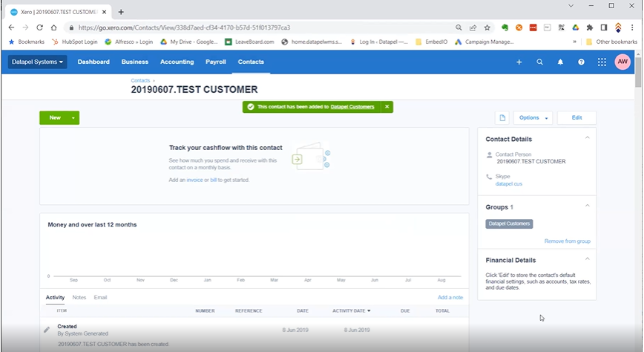Screen dimensions: 644x352
Task: Open the Business menu
Action: 135,62
